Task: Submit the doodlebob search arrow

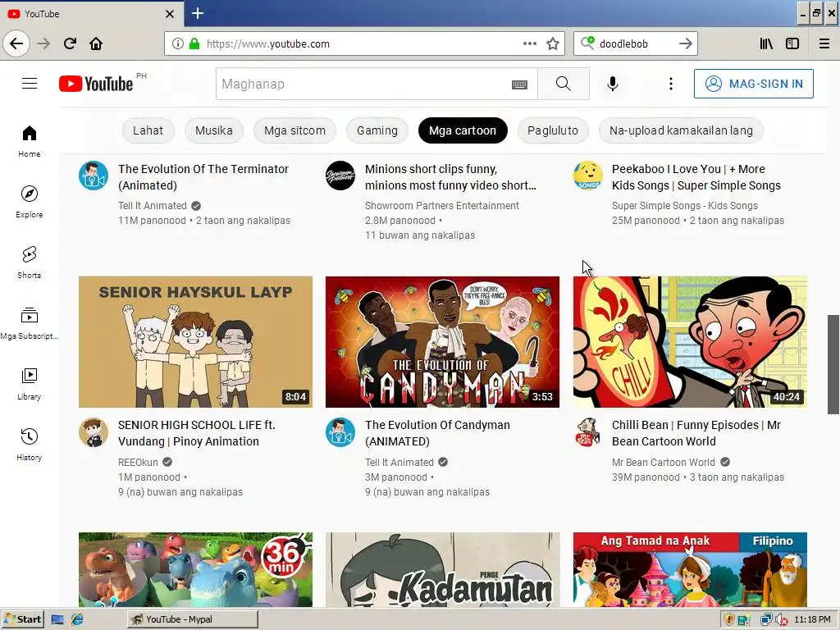Action: pyautogui.click(x=685, y=43)
